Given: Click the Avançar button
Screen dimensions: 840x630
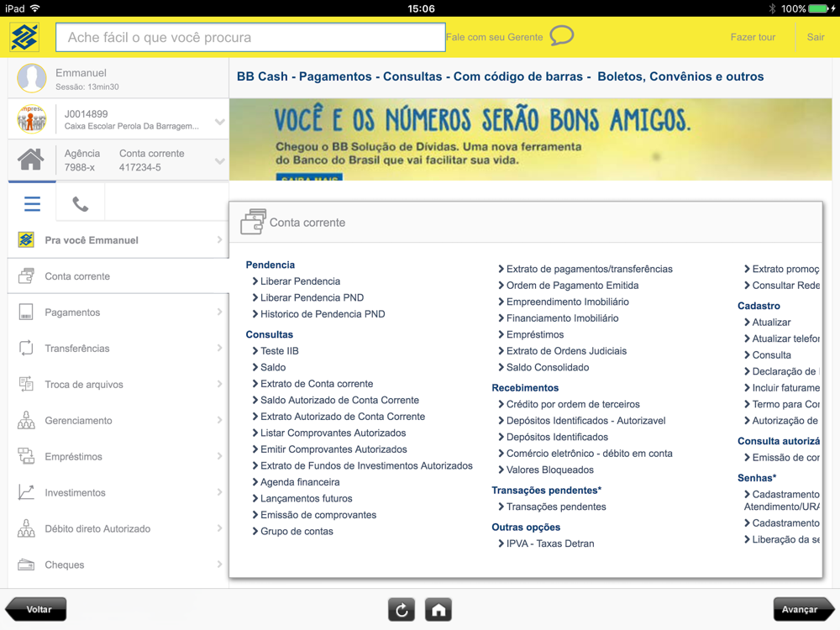Looking at the screenshot, I should pyautogui.click(x=803, y=609).
